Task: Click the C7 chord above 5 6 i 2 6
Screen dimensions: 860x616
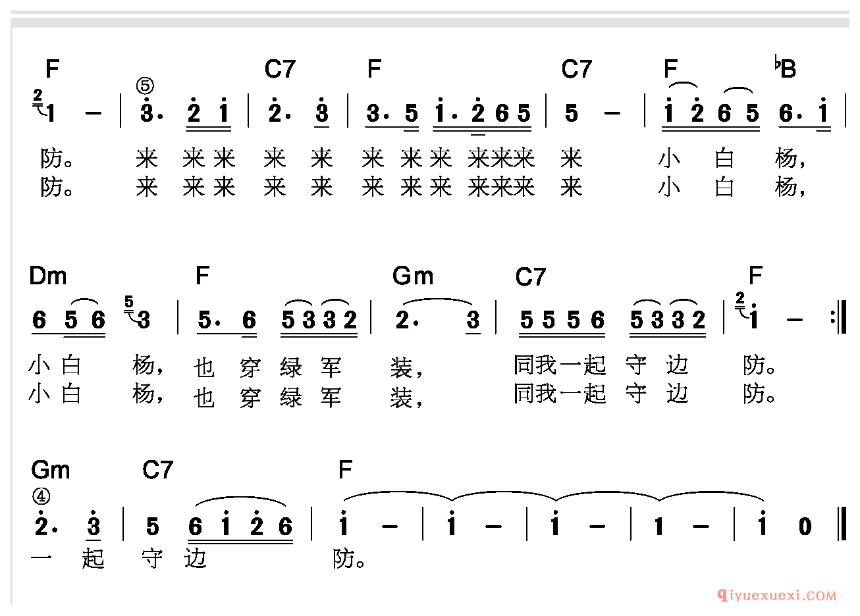Action: (x=157, y=470)
